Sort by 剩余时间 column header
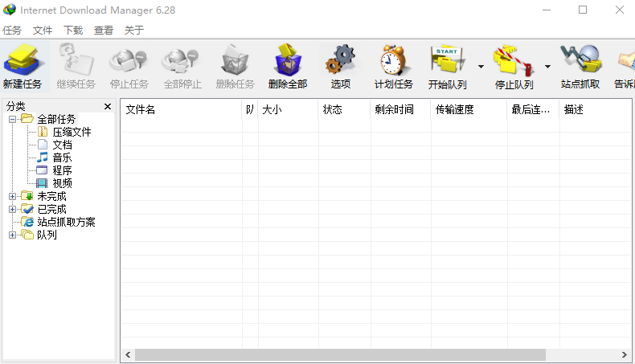This screenshot has width=635, height=364. [400, 109]
